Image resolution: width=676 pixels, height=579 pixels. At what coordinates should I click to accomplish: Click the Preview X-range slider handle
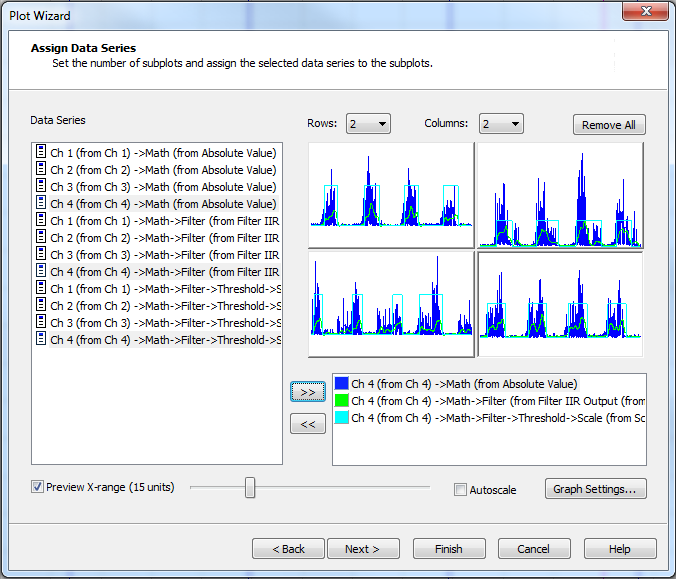click(x=250, y=487)
